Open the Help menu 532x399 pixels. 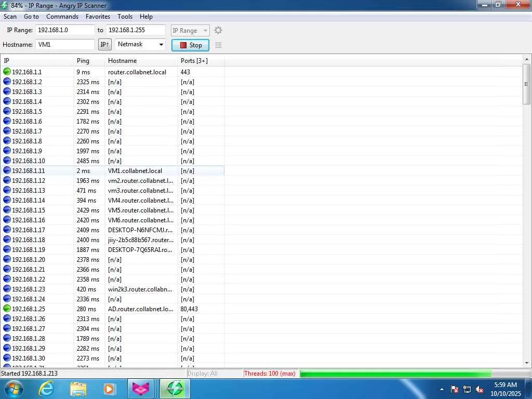click(x=146, y=16)
